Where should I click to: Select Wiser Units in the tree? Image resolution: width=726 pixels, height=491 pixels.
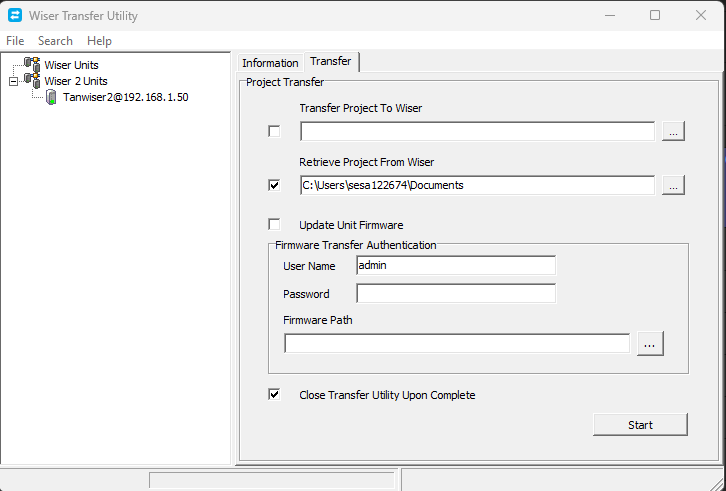pyautogui.click(x=71, y=65)
